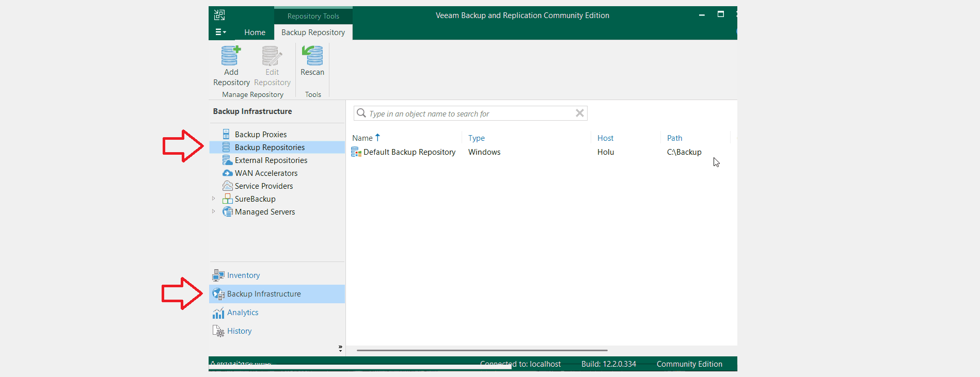Click the Add Repository icon
Viewport: 980px width, 377px height.
(x=231, y=56)
